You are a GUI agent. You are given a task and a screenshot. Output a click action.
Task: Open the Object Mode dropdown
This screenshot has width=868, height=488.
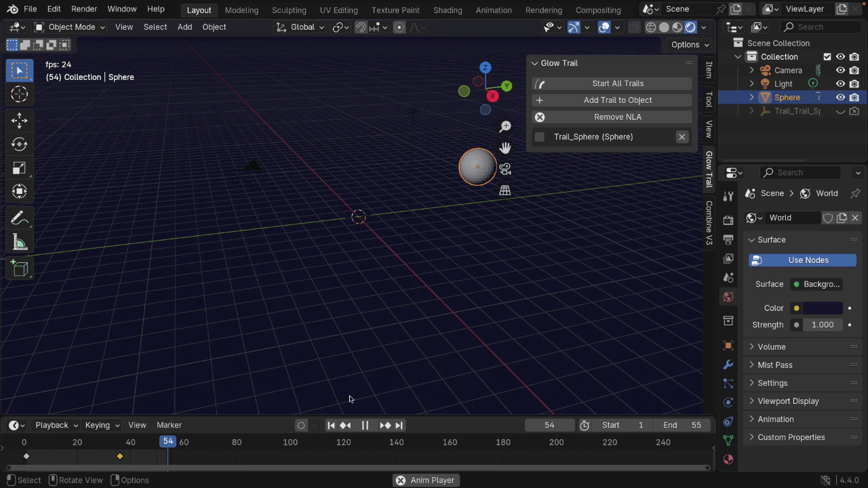(x=70, y=27)
